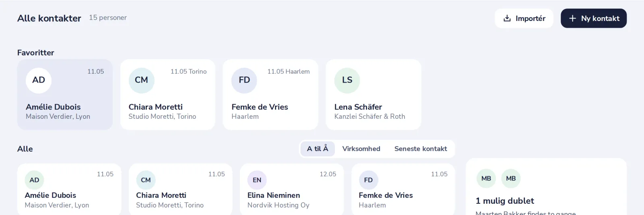Open Amélie Dubois card in Alle list

[x=69, y=189]
